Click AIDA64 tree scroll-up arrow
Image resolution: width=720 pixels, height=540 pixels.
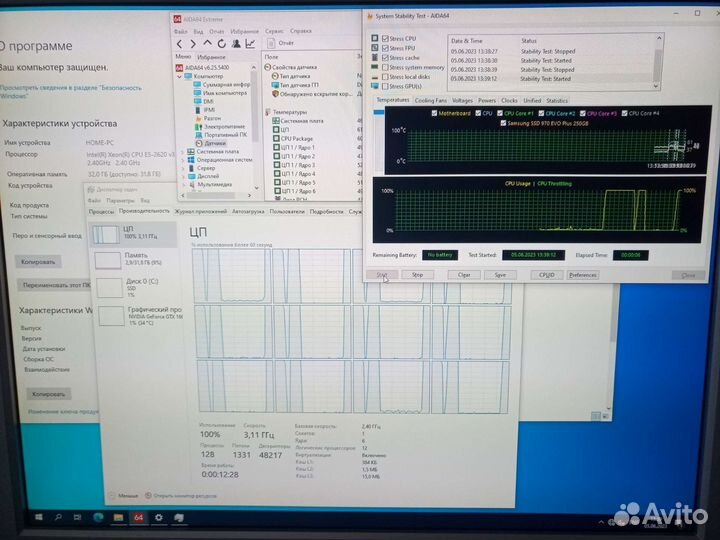254,68
